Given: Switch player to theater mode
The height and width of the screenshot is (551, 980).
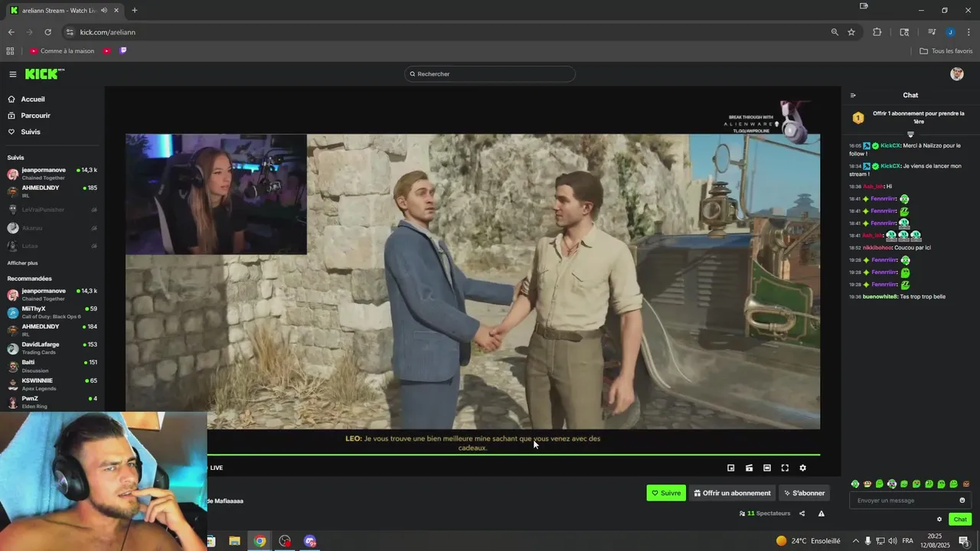Looking at the screenshot, I should tap(766, 468).
